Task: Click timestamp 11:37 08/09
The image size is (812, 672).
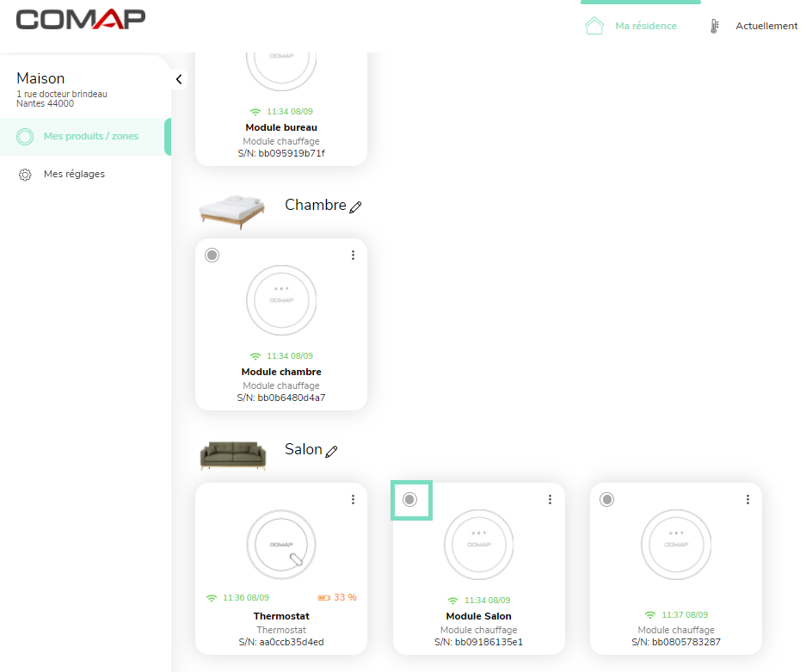Action: point(685,615)
